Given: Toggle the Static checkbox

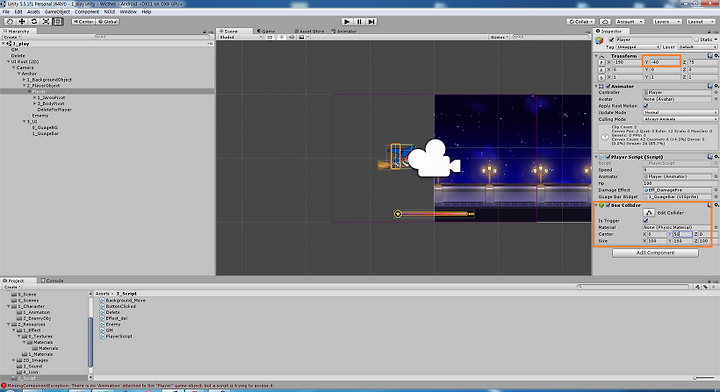Looking at the screenshot, I should pyautogui.click(x=697, y=40).
